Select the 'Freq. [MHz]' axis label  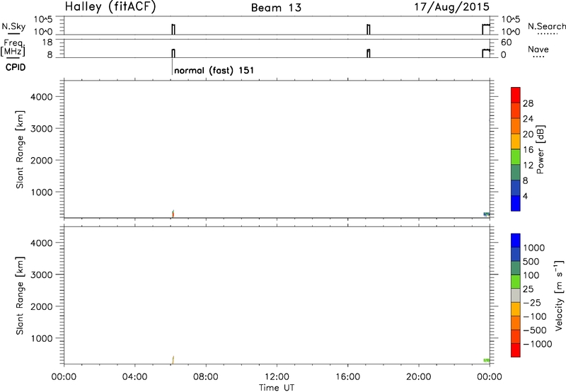click(x=13, y=48)
